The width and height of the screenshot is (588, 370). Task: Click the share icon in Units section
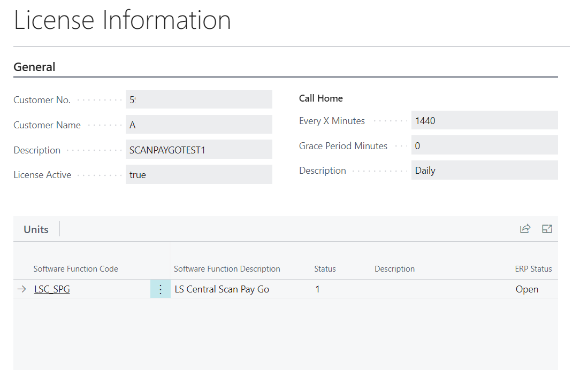pos(525,229)
